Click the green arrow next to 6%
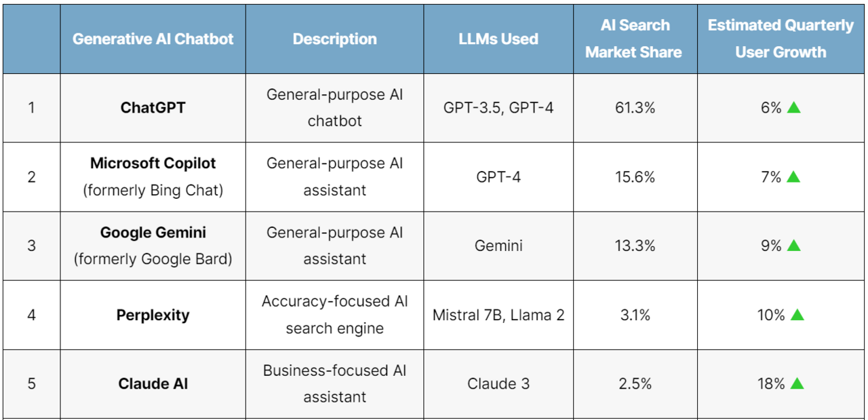This screenshot has height=420, width=868. [794, 107]
